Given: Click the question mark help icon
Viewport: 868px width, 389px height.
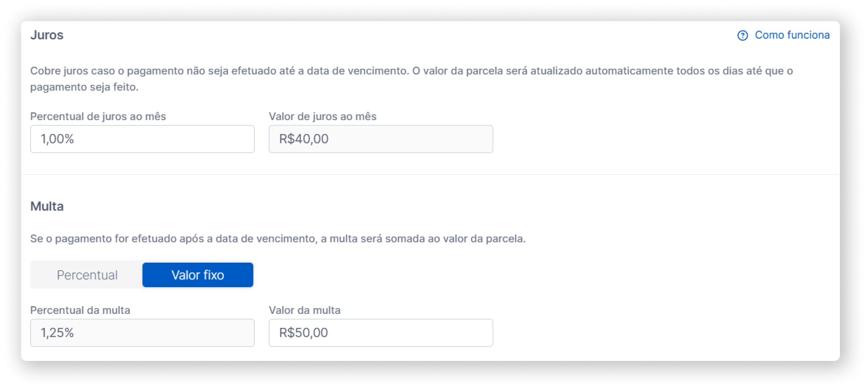Looking at the screenshot, I should (742, 35).
